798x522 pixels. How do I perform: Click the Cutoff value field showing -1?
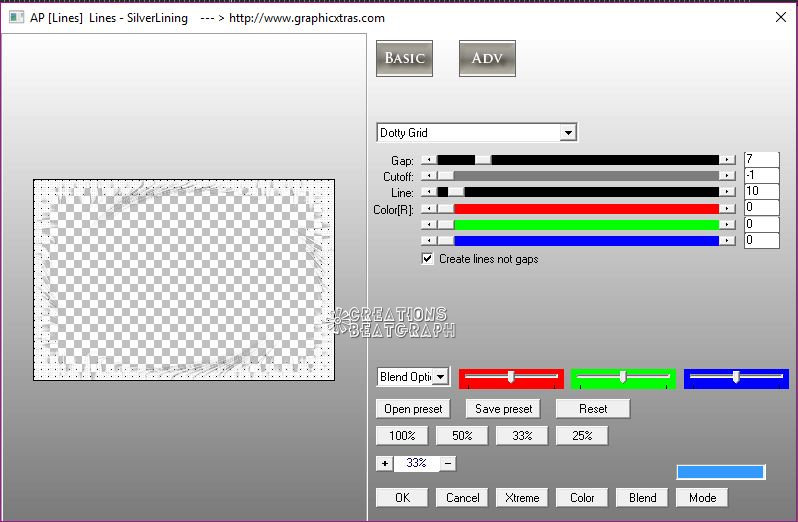[x=761, y=176]
